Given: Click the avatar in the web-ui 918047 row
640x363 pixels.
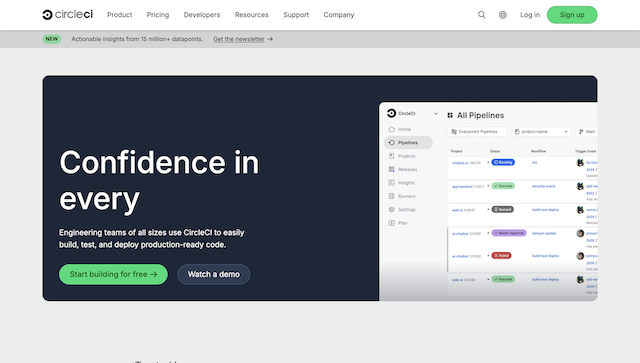Looking at the screenshot, I should [x=580, y=210].
